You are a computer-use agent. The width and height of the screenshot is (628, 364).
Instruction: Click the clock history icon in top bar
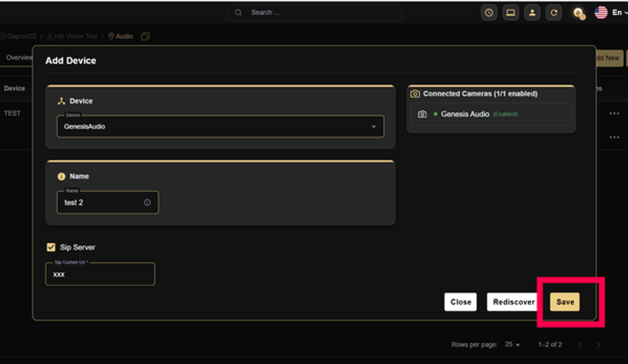click(489, 13)
